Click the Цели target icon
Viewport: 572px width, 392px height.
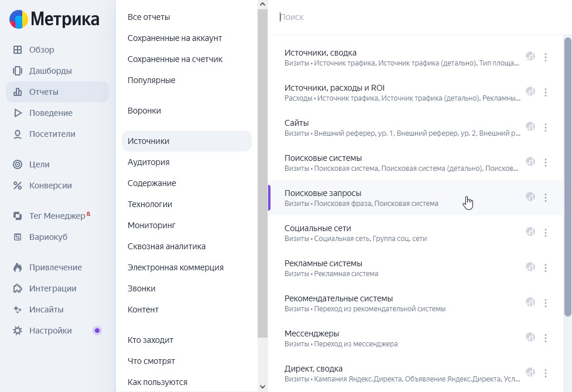point(18,164)
